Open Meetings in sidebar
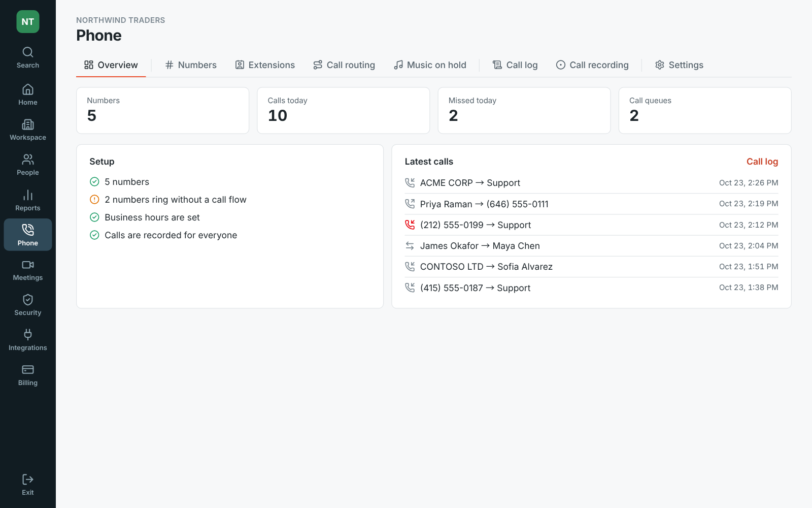The height and width of the screenshot is (508, 812). [28, 270]
